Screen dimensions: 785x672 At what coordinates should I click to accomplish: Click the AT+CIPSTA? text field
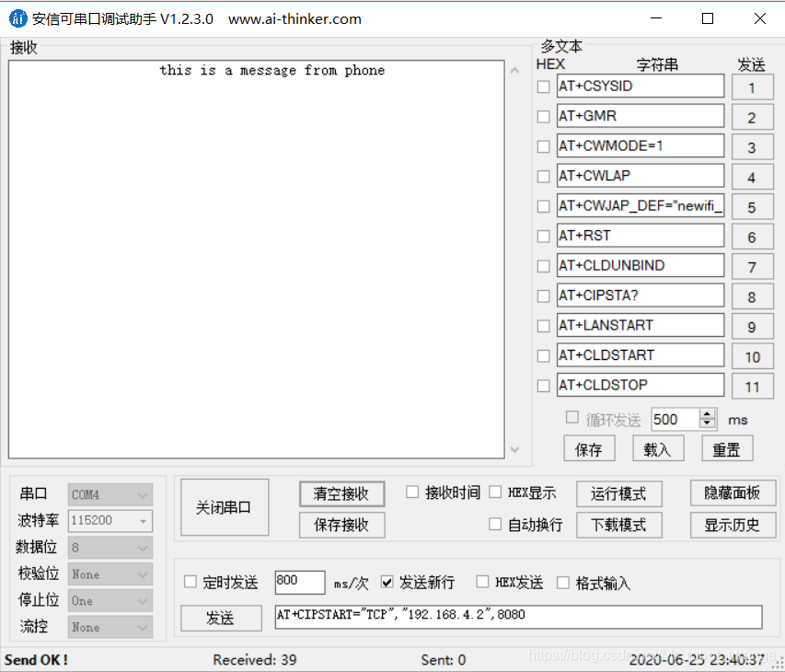pyautogui.click(x=641, y=295)
